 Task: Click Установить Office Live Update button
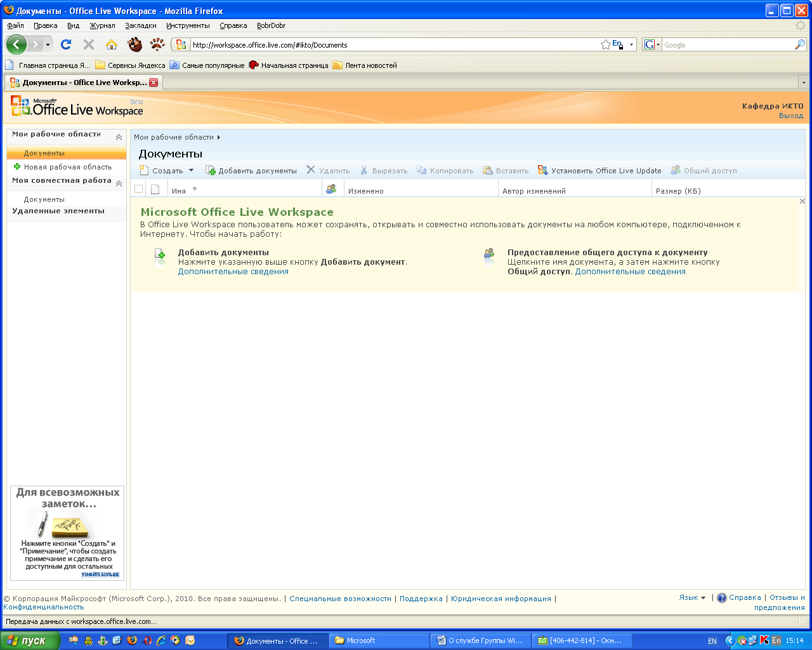click(599, 170)
